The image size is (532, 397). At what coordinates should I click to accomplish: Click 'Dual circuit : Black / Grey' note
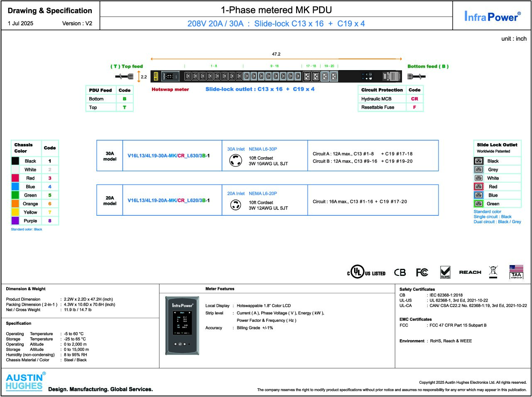coord(497,222)
